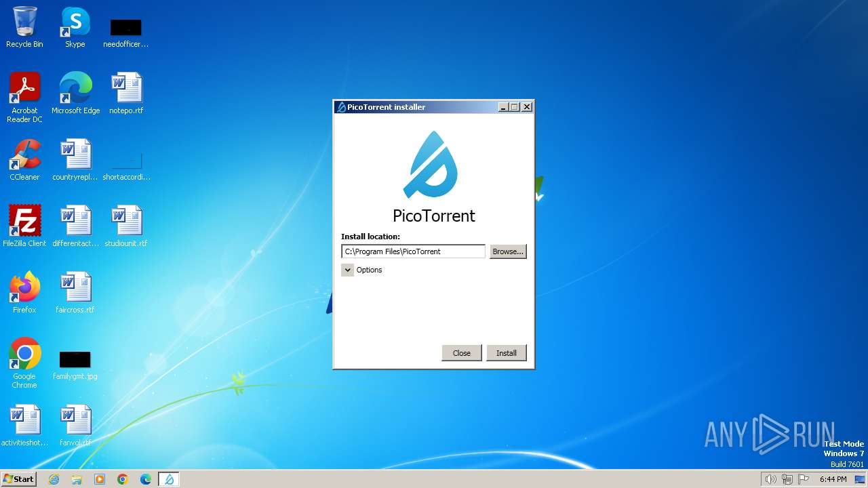The width and height of the screenshot is (868, 488).
Task: Select the differentact document icon
Action: point(75,226)
